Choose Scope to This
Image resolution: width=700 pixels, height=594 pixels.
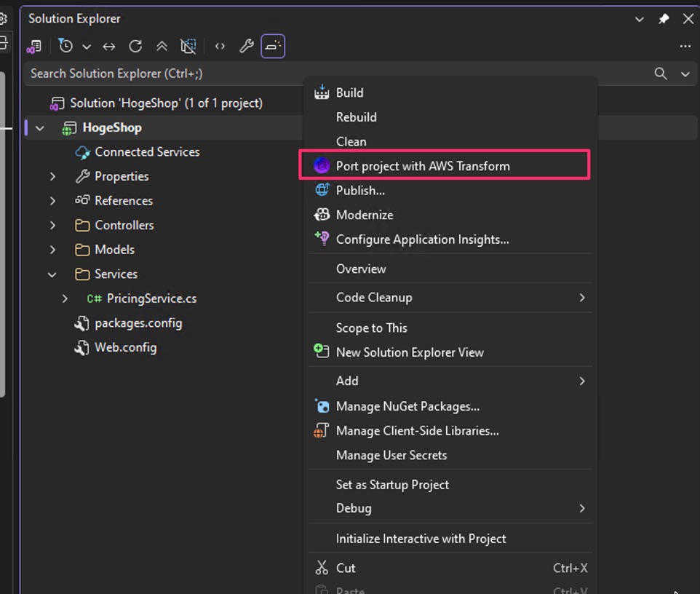pyautogui.click(x=450, y=328)
